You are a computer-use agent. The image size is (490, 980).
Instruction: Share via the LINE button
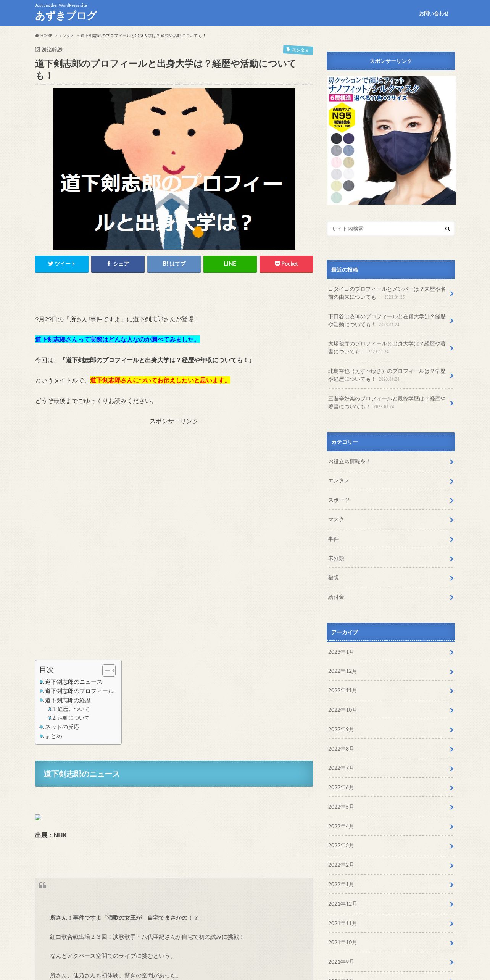pos(230,264)
